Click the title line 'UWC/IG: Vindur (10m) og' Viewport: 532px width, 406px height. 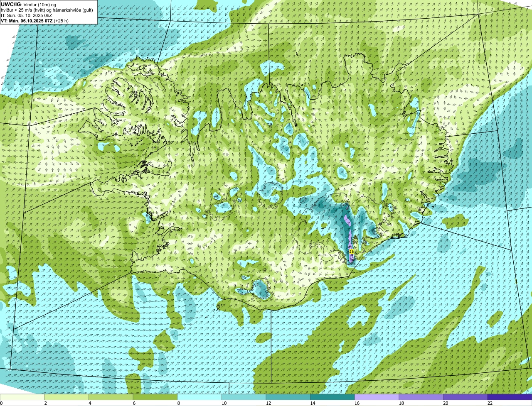click(x=28, y=4)
